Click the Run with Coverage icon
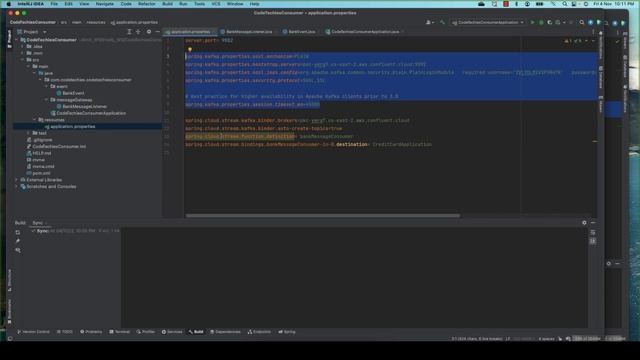Screen dimensions: 640x360 click(x=549, y=22)
